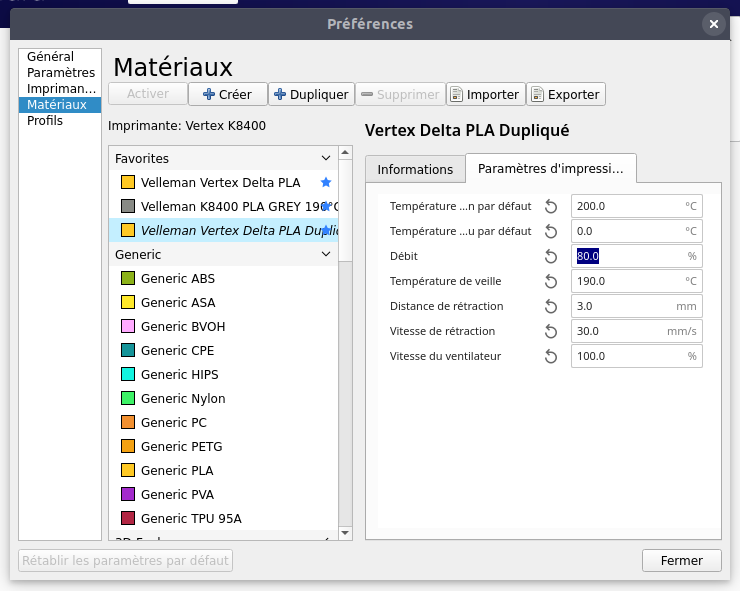Click the materials list scroll up arrow
Image resolution: width=740 pixels, height=591 pixels.
pos(345,152)
